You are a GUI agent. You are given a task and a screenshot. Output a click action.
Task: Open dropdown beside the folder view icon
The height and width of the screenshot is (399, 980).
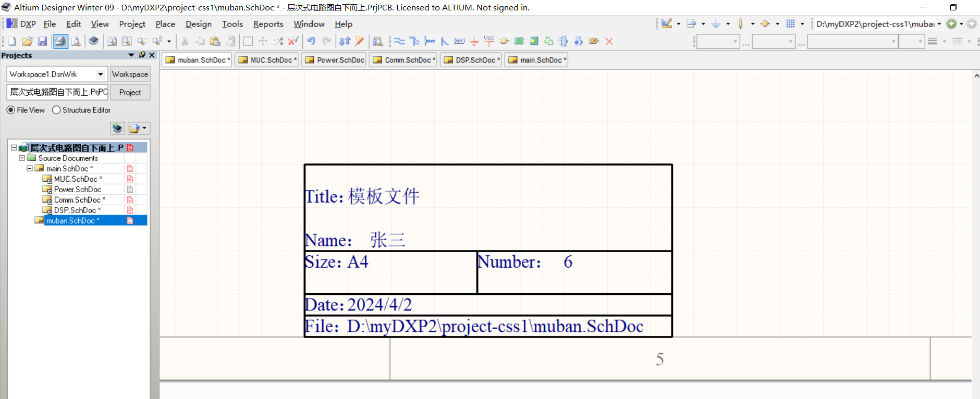(144, 128)
